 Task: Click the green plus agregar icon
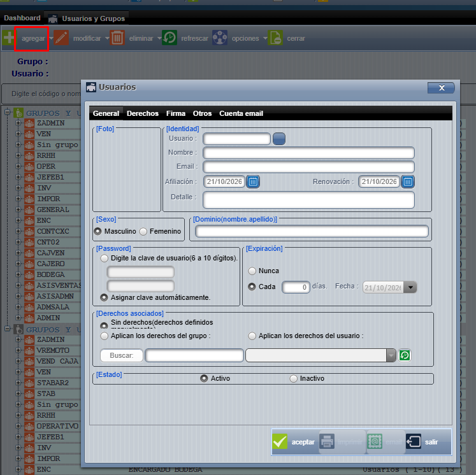pos(8,38)
